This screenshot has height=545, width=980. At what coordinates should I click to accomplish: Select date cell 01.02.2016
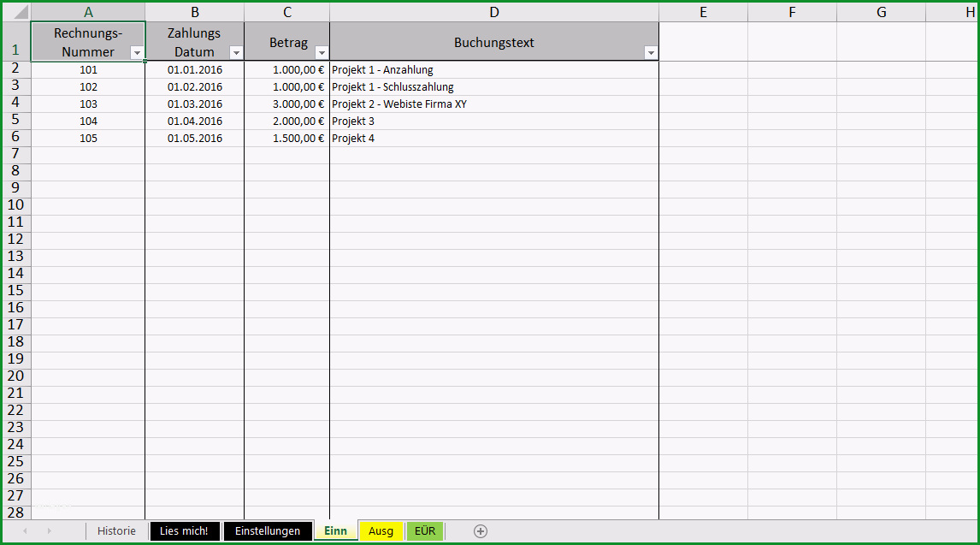[x=194, y=87]
